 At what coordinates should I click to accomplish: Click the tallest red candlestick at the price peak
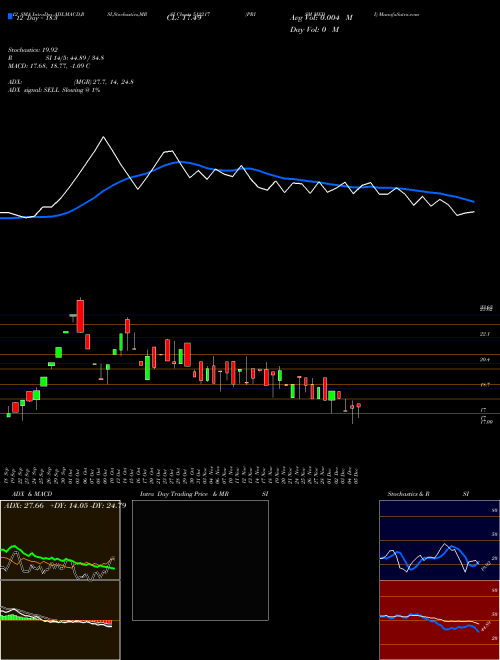click(x=80, y=316)
